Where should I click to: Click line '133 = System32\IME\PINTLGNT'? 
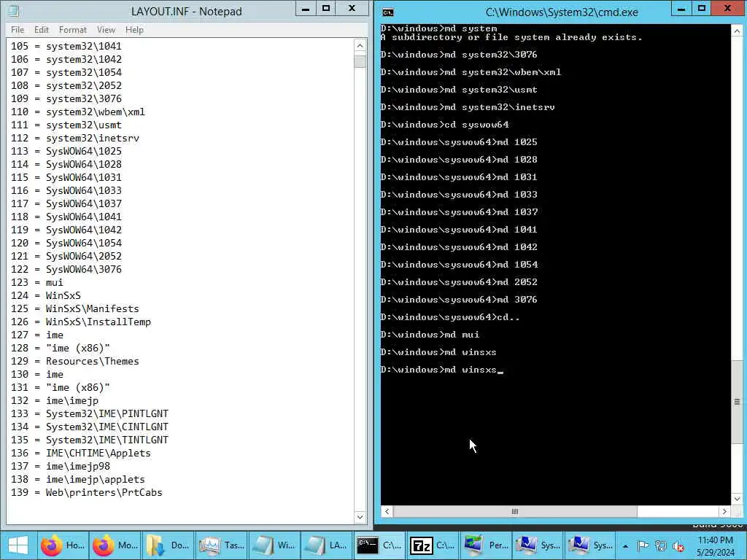pos(90,414)
